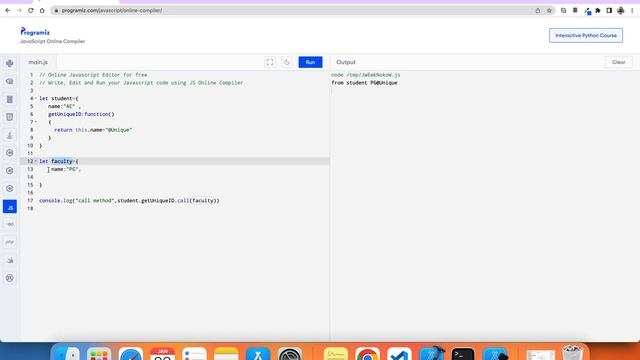
Task: Open the Interactive Python Course link
Action: 586,36
